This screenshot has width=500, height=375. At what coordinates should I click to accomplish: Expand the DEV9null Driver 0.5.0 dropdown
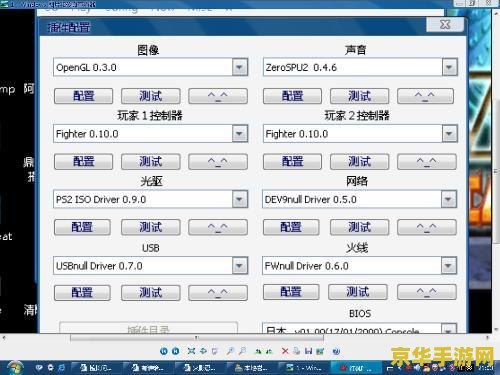449,199
